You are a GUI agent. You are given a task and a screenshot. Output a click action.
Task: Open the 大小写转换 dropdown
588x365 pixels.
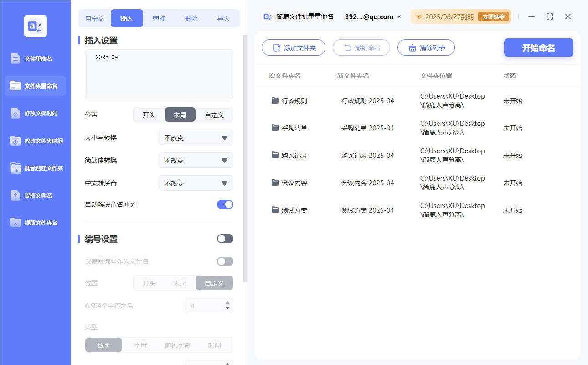click(196, 137)
